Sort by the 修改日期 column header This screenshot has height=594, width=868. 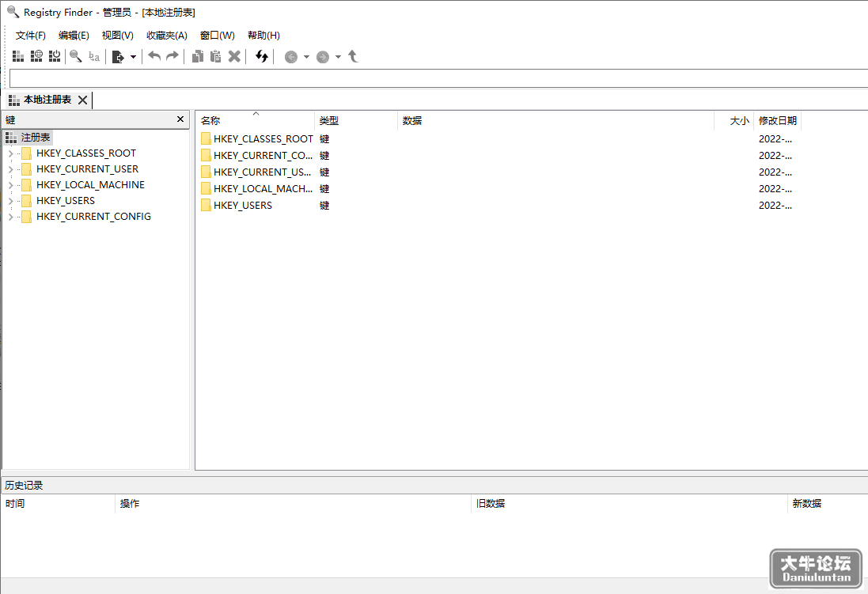[777, 121]
